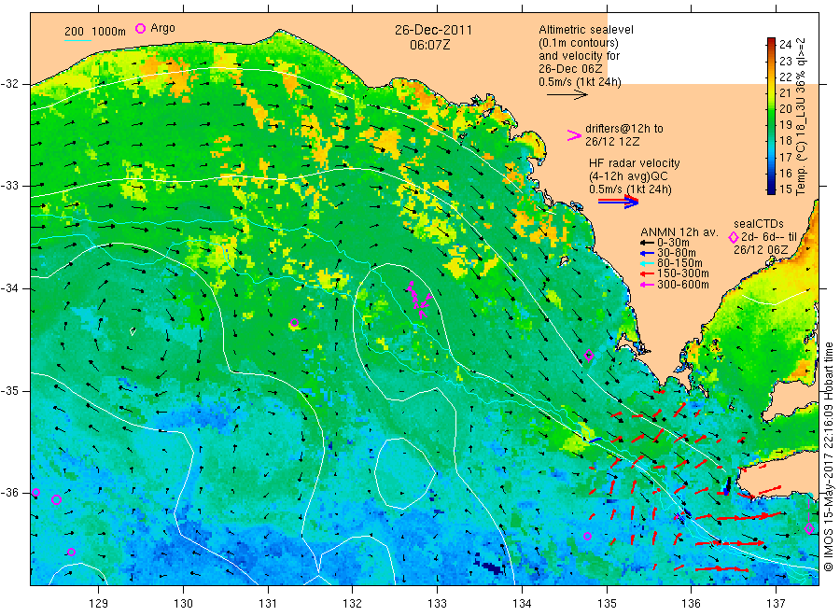Click the altimetric velocity black scale arrow
840x616 pixels.
(567, 95)
